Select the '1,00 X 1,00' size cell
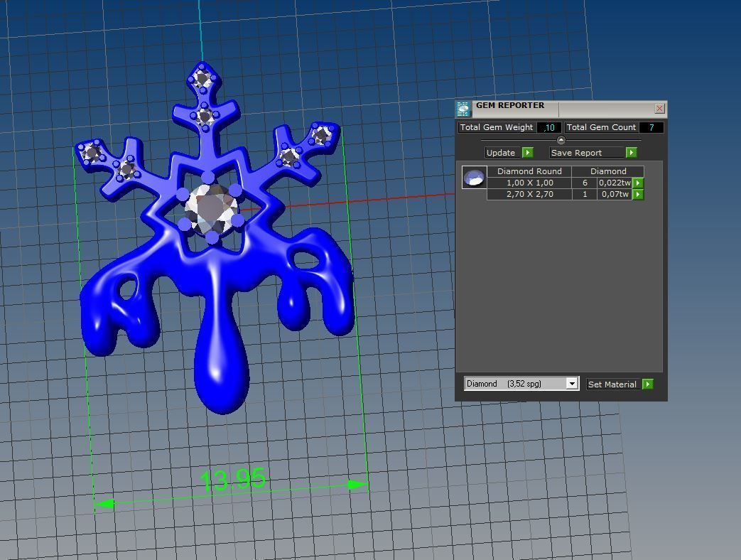Viewport: 741px width, 560px height. (x=529, y=183)
